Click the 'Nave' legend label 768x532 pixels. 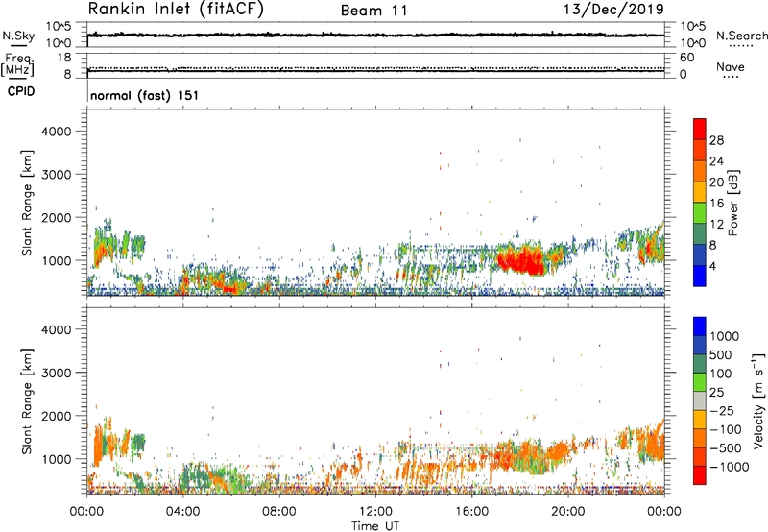[x=730, y=67]
